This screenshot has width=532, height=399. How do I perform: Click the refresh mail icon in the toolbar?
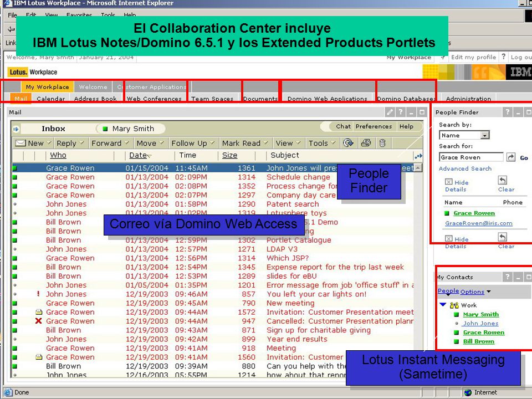tap(348, 143)
